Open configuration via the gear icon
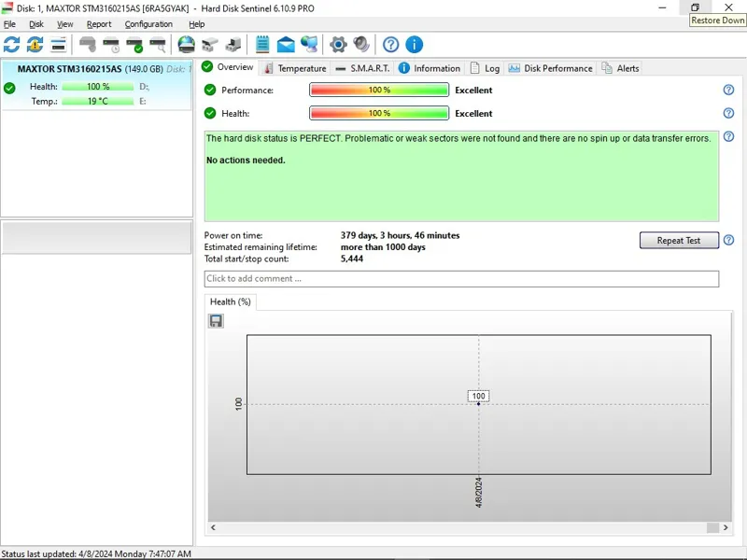This screenshot has width=747, height=560. pyautogui.click(x=338, y=45)
